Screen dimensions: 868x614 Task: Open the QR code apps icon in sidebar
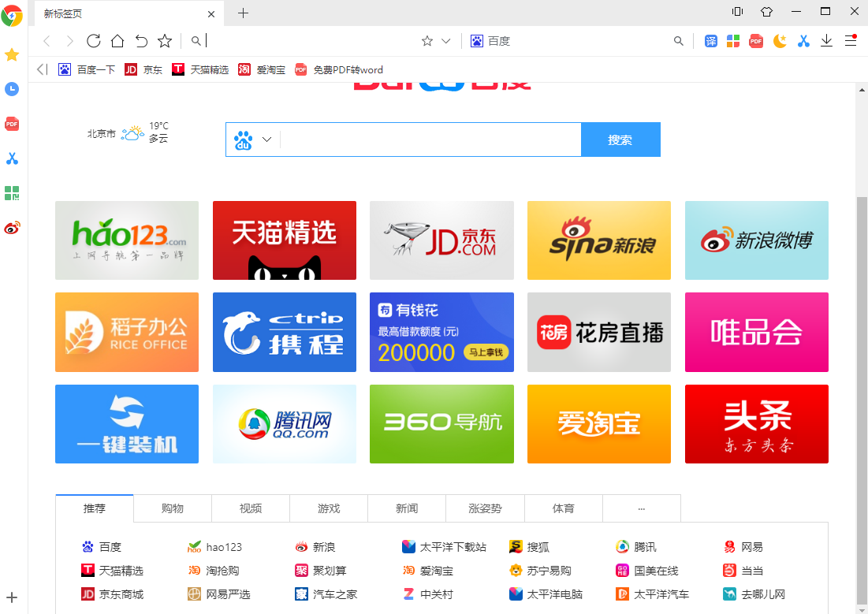pos(12,193)
